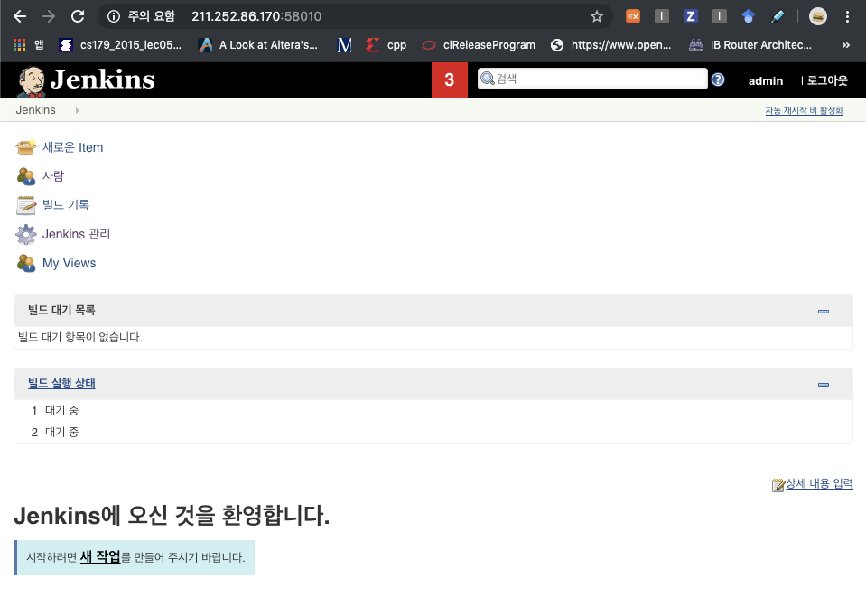The width and height of the screenshot is (866, 616).
Task: Click the 빌드 기록 notepad icon
Action: [26, 205]
